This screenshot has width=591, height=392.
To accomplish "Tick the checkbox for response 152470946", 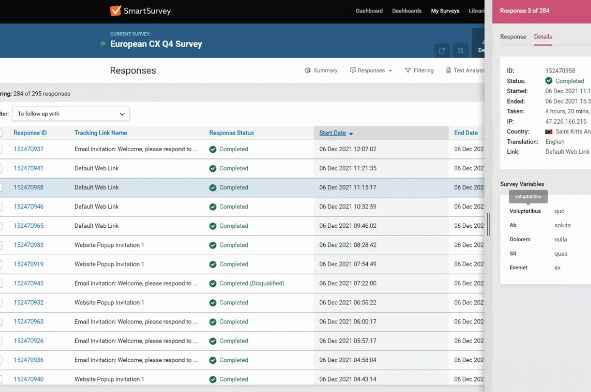I will coord(0,207).
